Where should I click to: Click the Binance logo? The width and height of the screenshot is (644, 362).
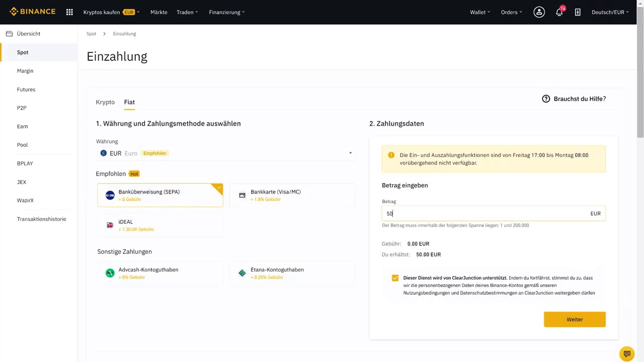(32, 12)
